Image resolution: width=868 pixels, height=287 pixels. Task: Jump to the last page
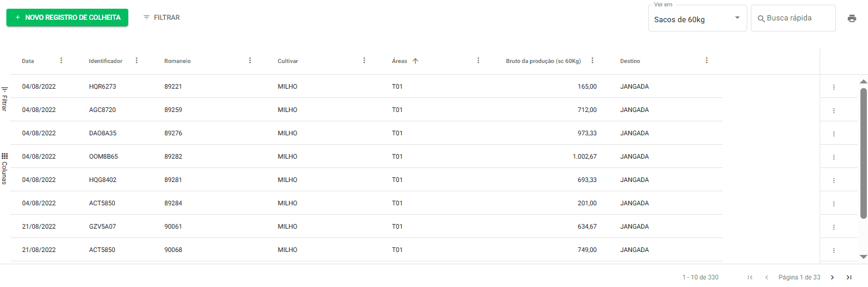[849, 278]
